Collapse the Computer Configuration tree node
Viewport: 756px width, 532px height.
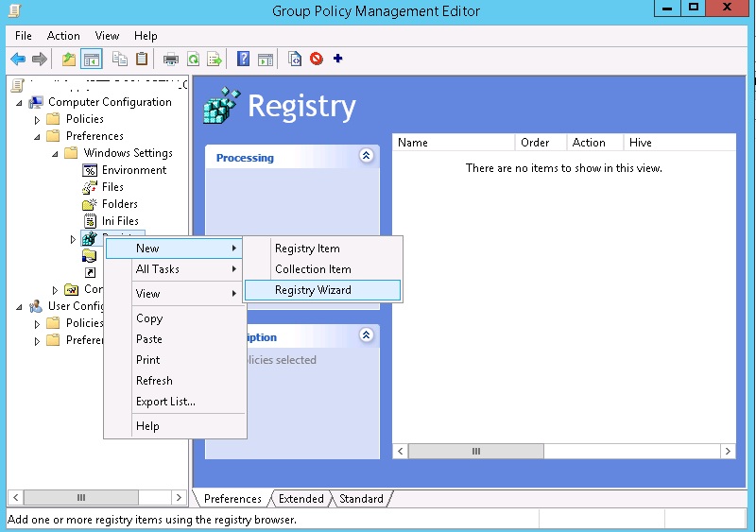pyautogui.click(x=20, y=102)
